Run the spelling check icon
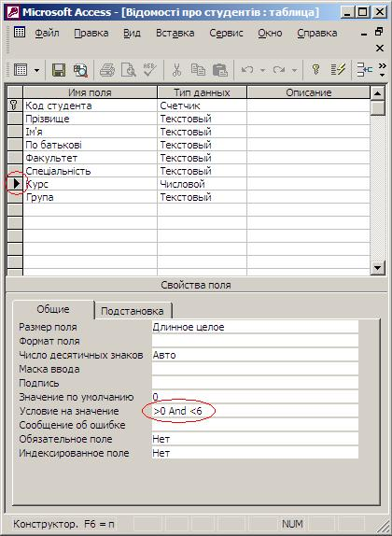Image resolution: width=392 pixels, height=536 pixels. [149, 70]
